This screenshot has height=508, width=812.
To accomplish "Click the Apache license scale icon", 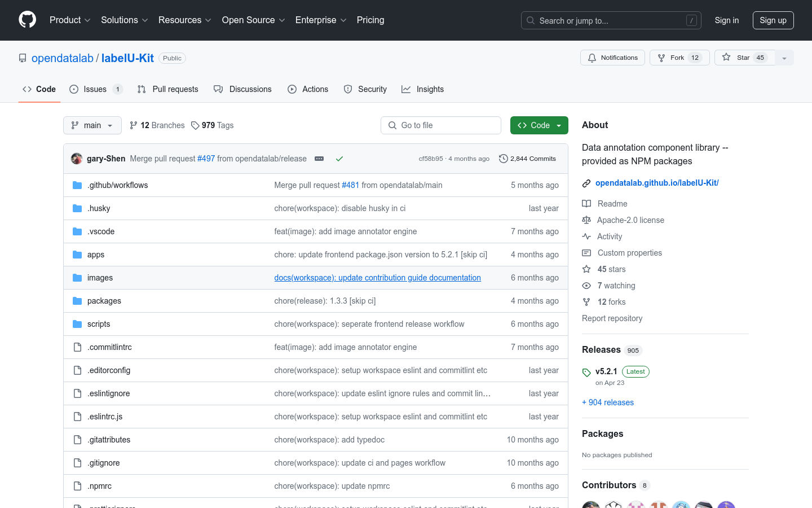I will point(586,220).
